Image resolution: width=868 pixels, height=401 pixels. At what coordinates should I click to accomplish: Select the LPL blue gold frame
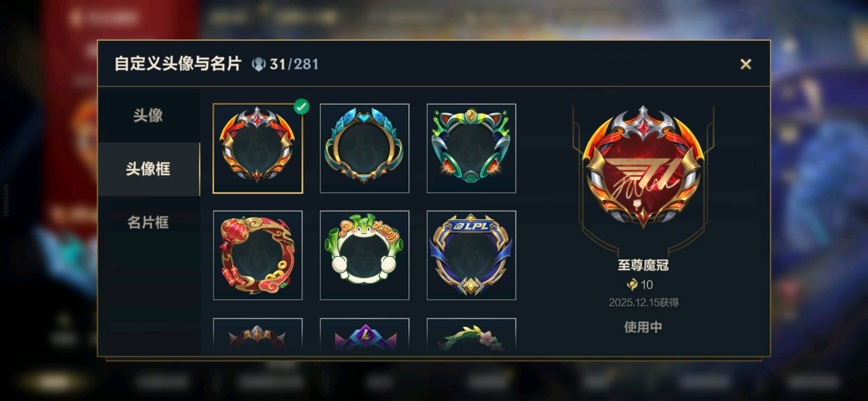(471, 255)
